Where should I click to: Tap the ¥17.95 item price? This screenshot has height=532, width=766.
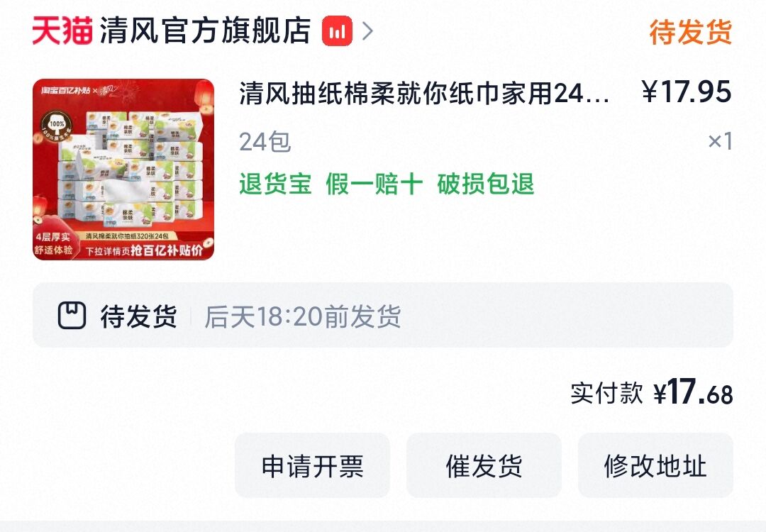click(687, 92)
